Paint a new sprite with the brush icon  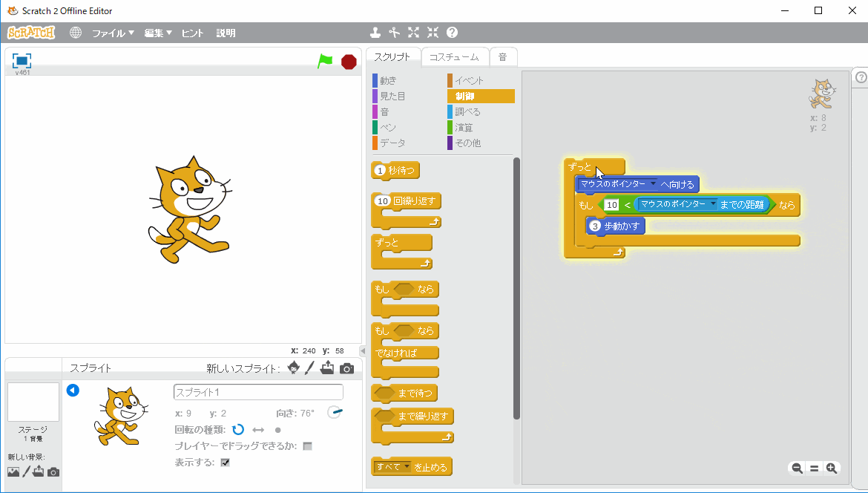coord(309,368)
